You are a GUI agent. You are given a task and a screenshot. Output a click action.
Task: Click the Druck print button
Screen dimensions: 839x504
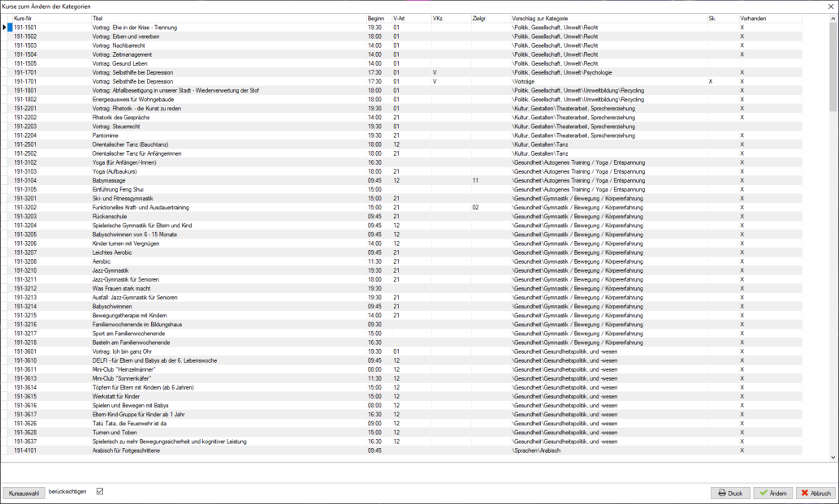[730, 493]
